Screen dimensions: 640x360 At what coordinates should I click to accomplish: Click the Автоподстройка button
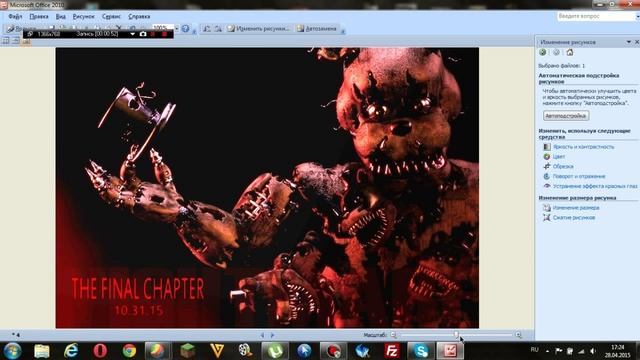(566, 116)
